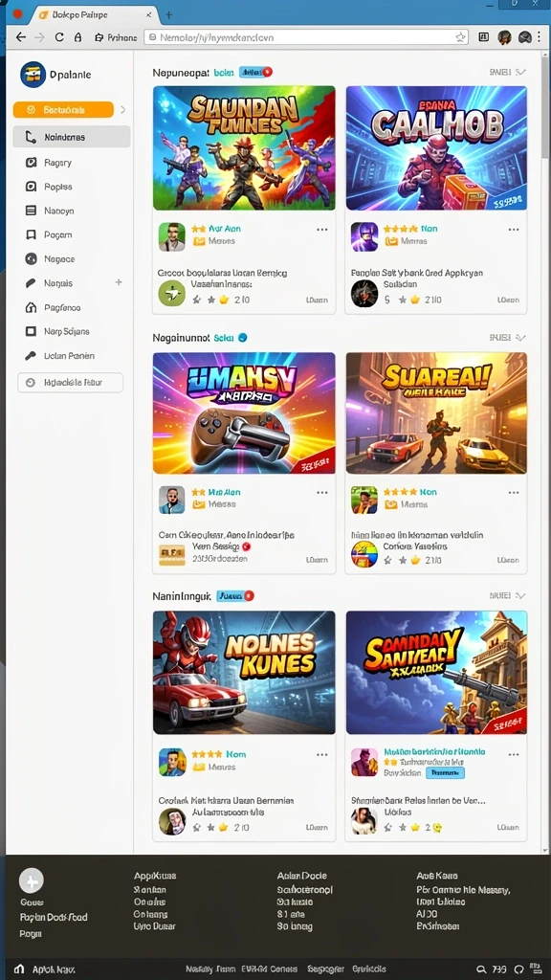
Task: Open dropdown at right of Naninlonguk section
Action: 520,595
